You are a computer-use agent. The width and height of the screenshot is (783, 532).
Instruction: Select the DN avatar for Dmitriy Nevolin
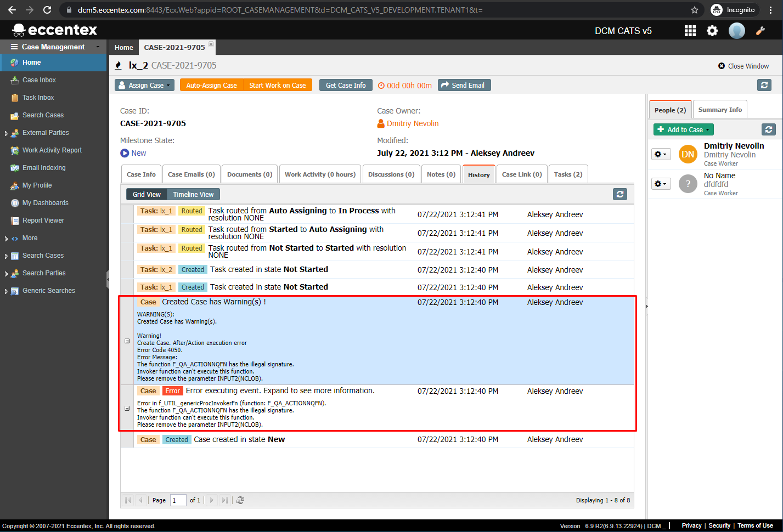[x=688, y=154]
